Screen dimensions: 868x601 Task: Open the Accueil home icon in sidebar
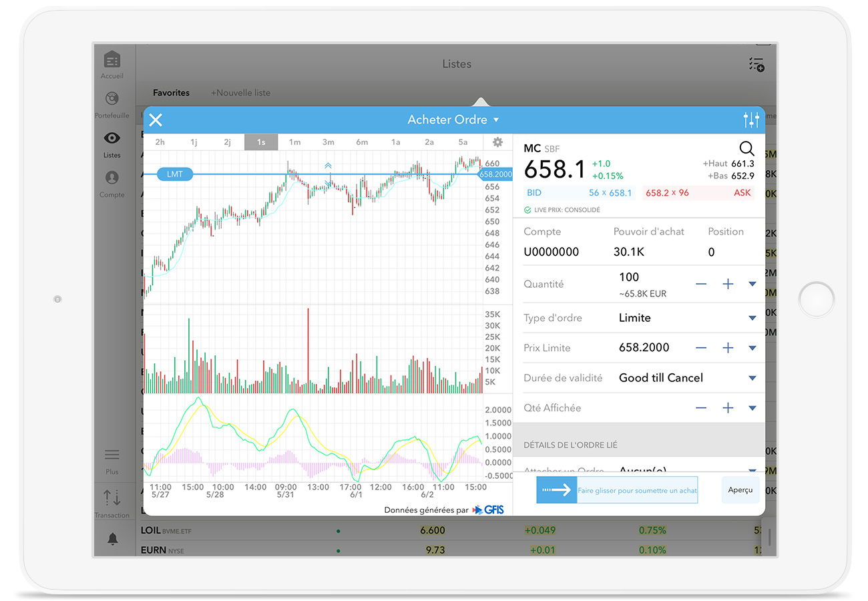click(112, 60)
